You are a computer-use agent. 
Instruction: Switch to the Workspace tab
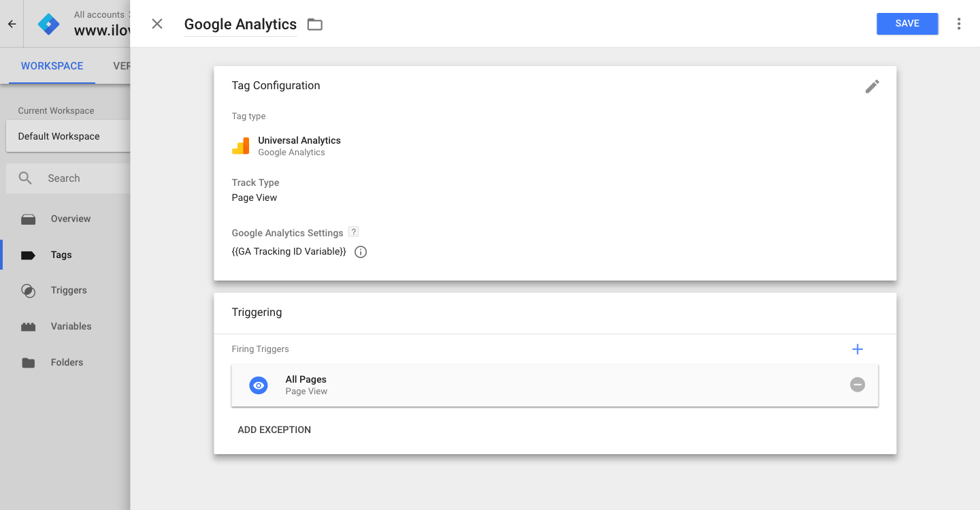tap(52, 66)
